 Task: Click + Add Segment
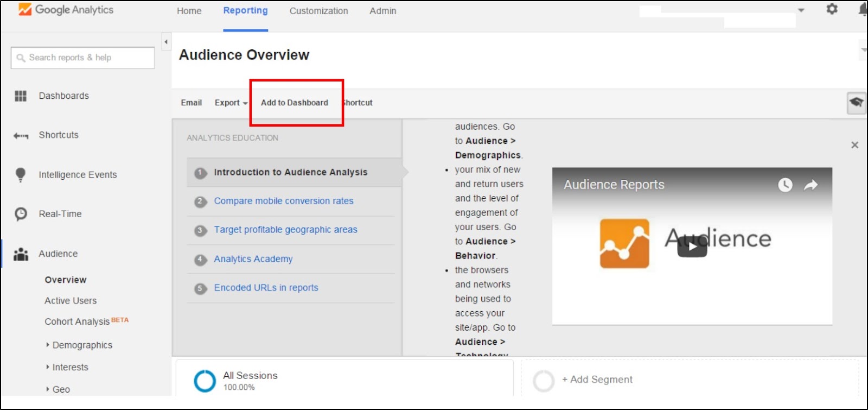(x=597, y=380)
